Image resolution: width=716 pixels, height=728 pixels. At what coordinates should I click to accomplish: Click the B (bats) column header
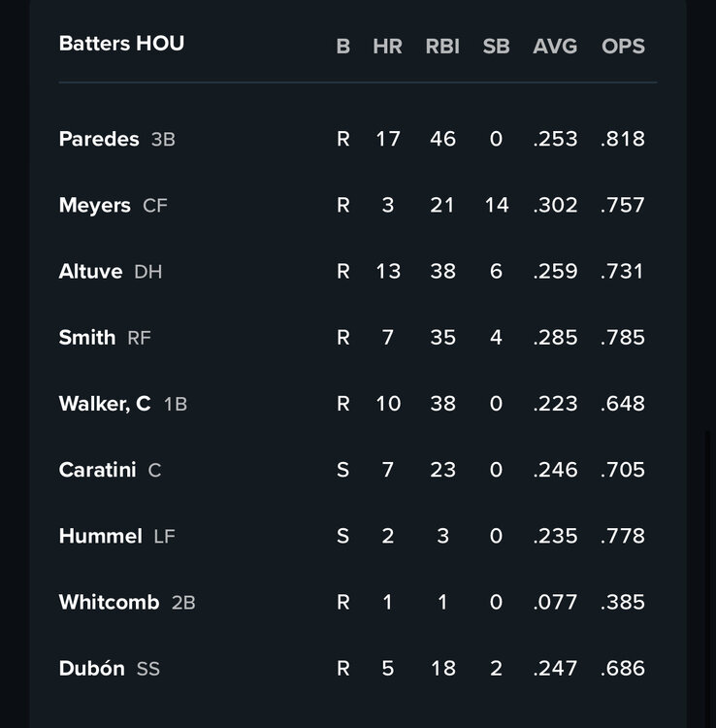click(342, 46)
